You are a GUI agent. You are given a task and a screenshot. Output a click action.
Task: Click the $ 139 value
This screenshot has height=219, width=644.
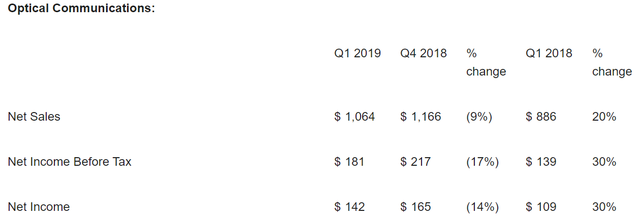point(541,162)
